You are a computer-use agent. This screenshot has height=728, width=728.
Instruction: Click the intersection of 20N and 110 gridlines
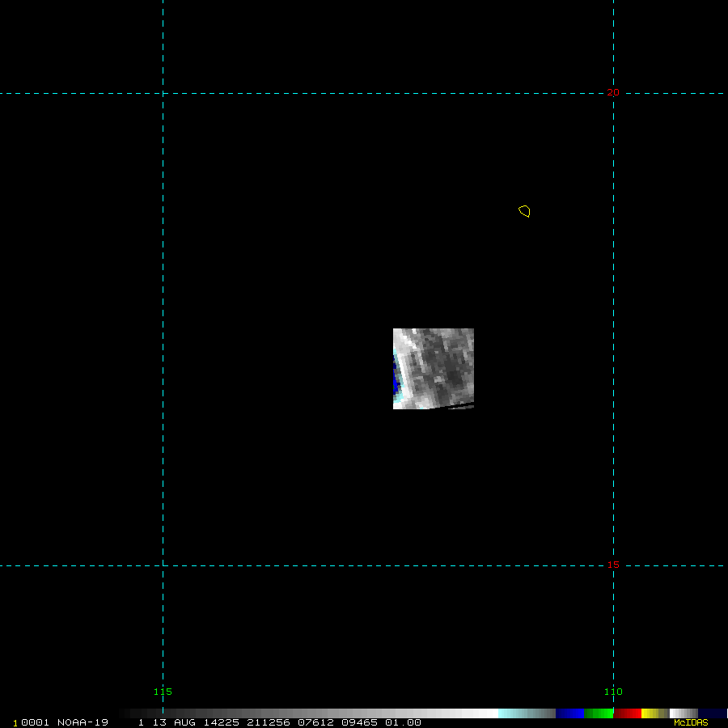tap(613, 93)
